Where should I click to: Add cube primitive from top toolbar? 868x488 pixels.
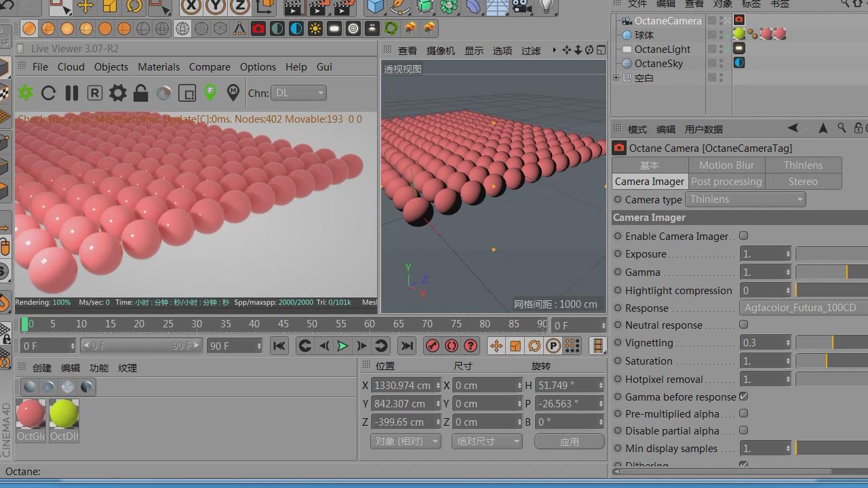(375, 7)
